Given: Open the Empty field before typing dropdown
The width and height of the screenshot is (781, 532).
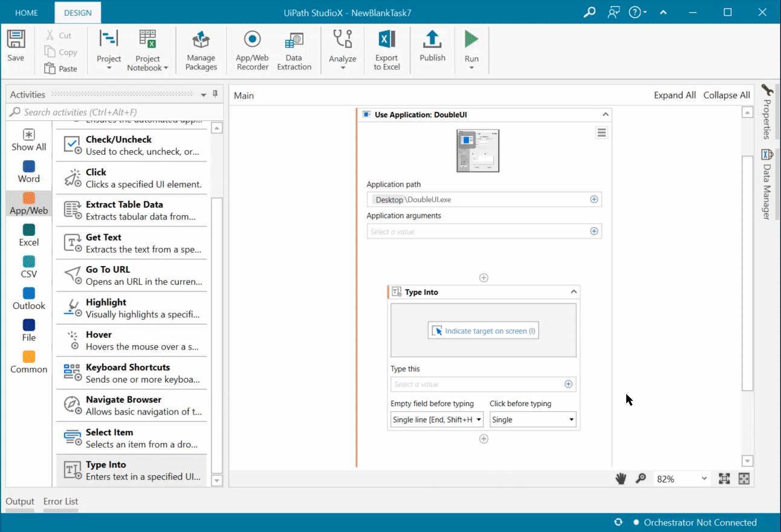Looking at the screenshot, I should pyautogui.click(x=436, y=420).
